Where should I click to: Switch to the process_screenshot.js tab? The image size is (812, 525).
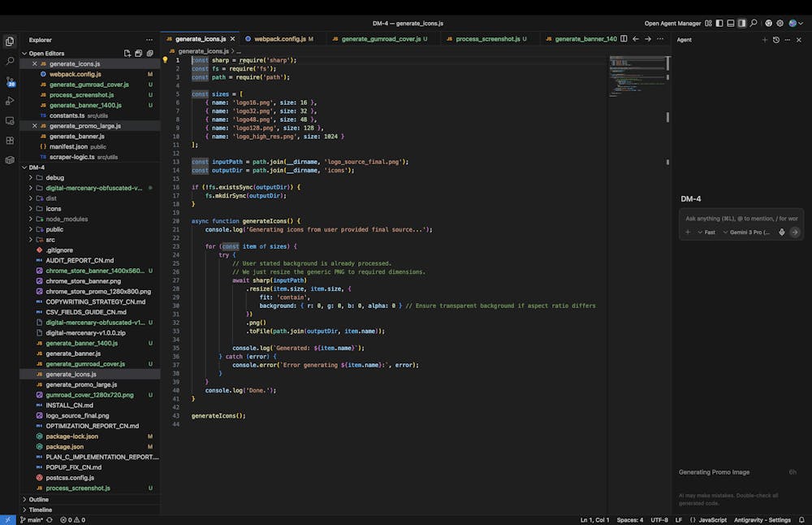click(488, 39)
